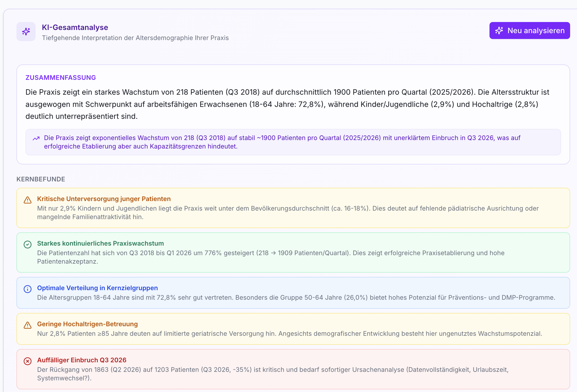Click description 'Mit nur 2,9% Kindern und Jugendlichen'

tap(288, 213)
